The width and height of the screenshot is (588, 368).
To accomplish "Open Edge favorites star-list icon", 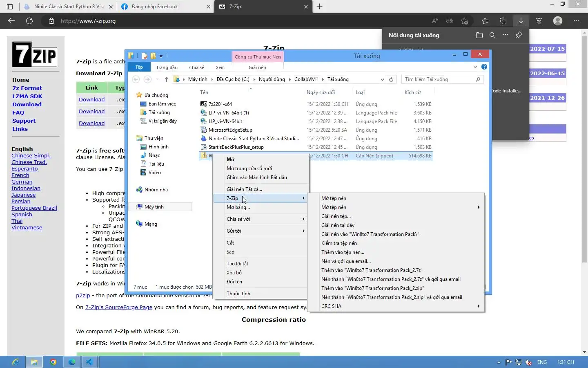I will 485,21.
